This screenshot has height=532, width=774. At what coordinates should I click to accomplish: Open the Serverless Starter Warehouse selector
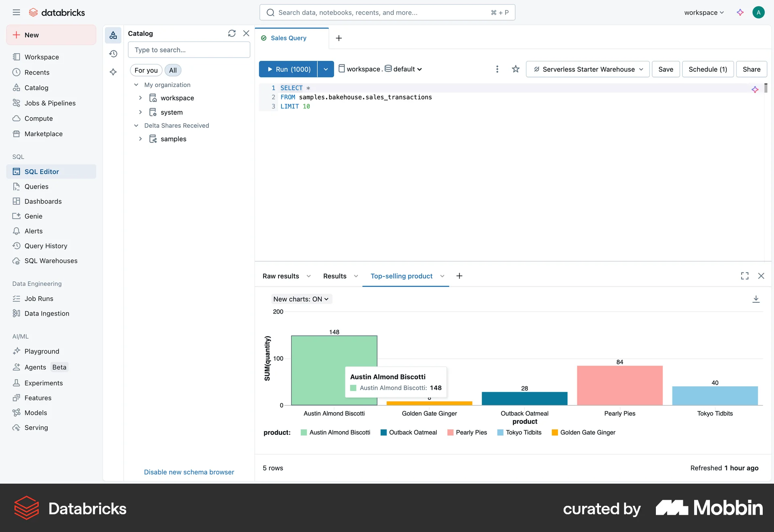coord(587,69)
